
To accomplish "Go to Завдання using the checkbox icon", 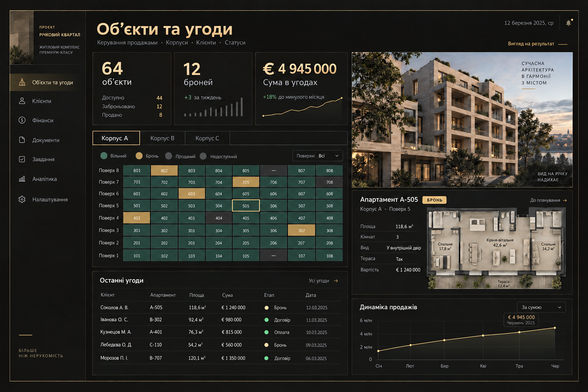I will point(22,159).
